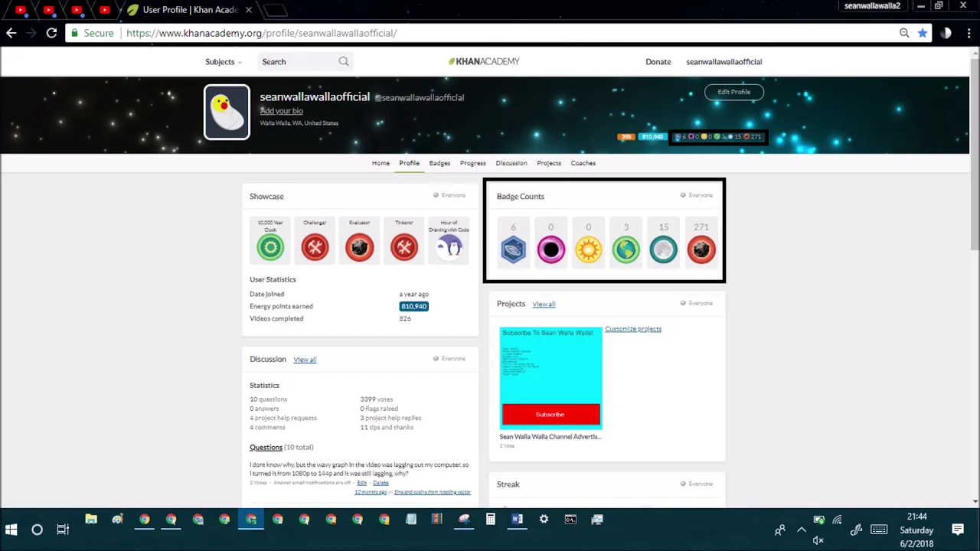Select the Challenger showcase badge
980x551 pixels.
[315, 241]
